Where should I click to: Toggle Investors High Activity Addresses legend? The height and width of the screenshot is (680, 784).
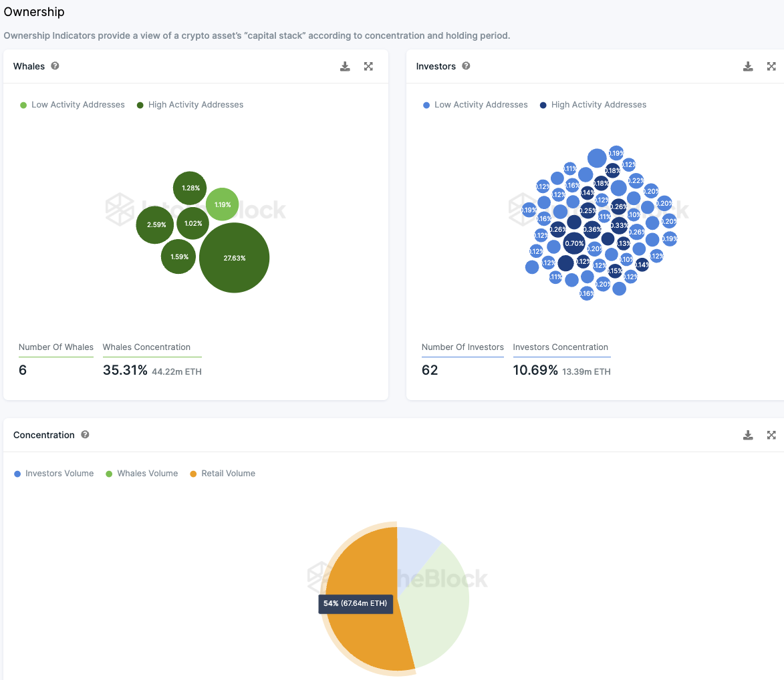pyautogui.click(x=593, y=105)
